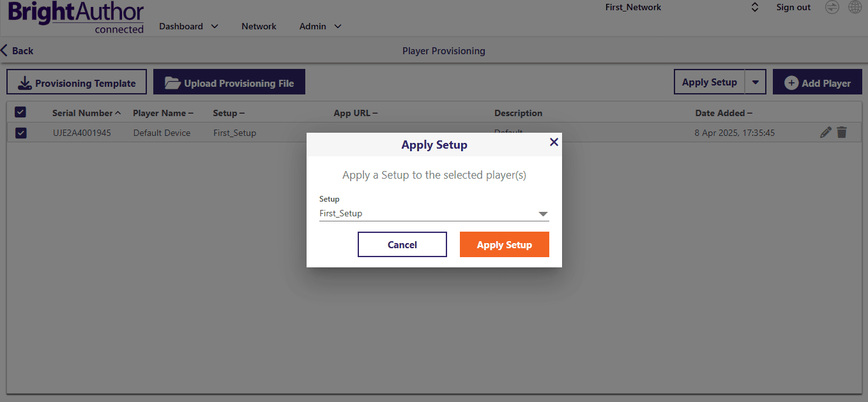Open the Admin menu
This screenshot has width=868, height=402.
(x=313, y=26)
